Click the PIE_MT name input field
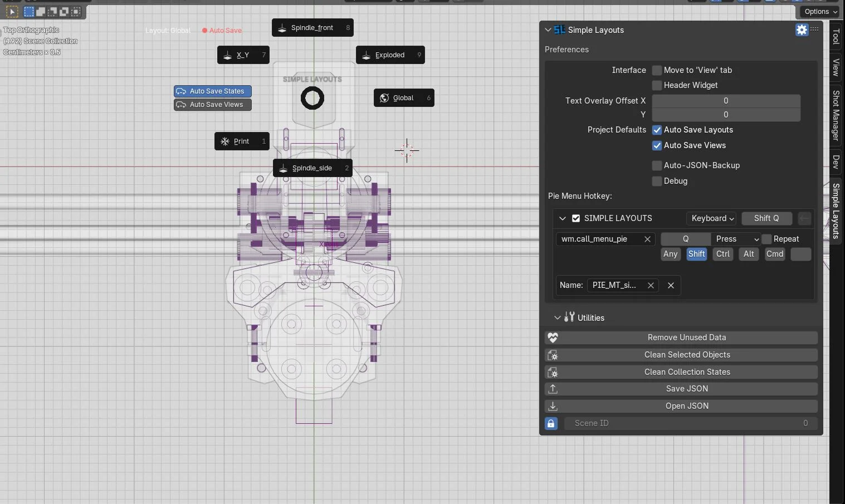The width and height of the screenshot is (845, 504). click(x=614, y=285)
